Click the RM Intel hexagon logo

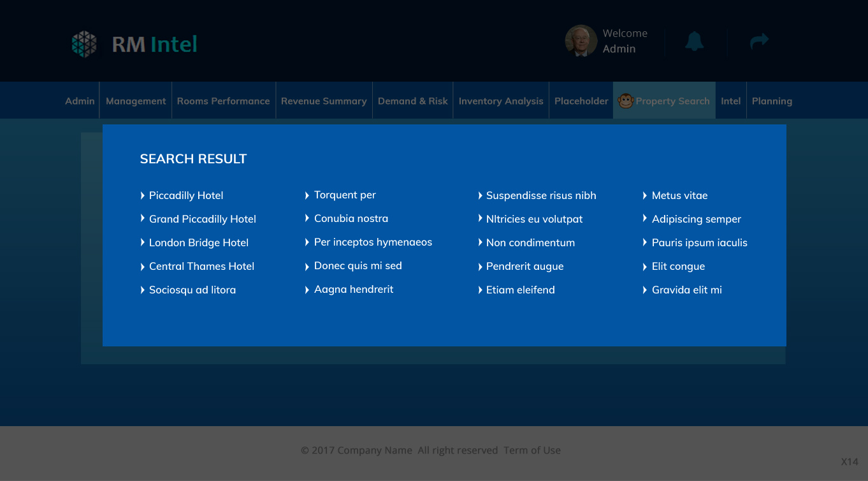click(x=84, y=43)
